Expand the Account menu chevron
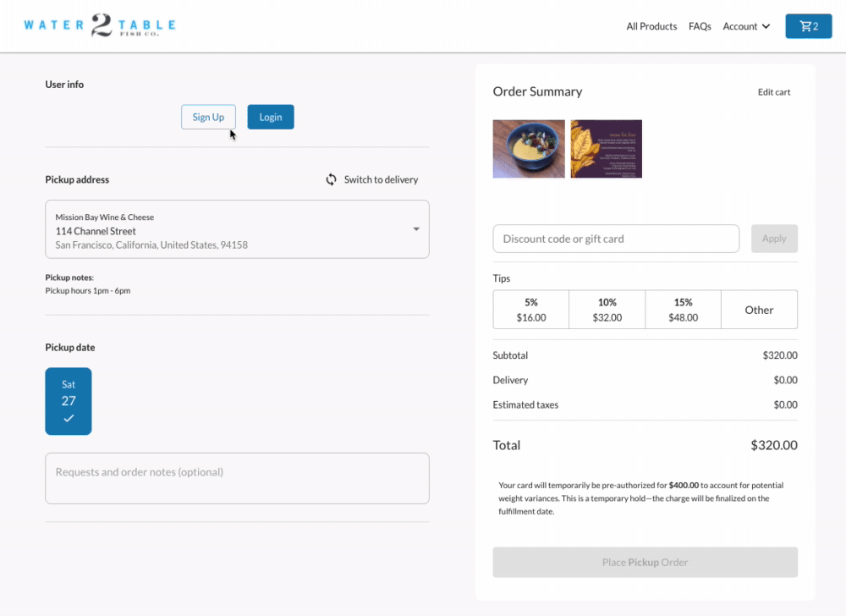846x616 pixels. click(x=766, y=26)
